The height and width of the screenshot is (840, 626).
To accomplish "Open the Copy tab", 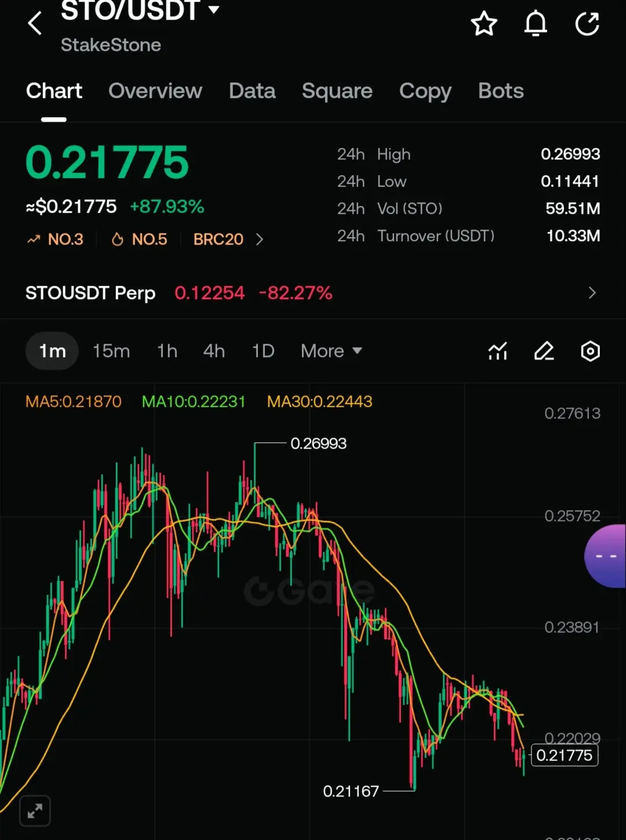I will (x=425, y=91).
